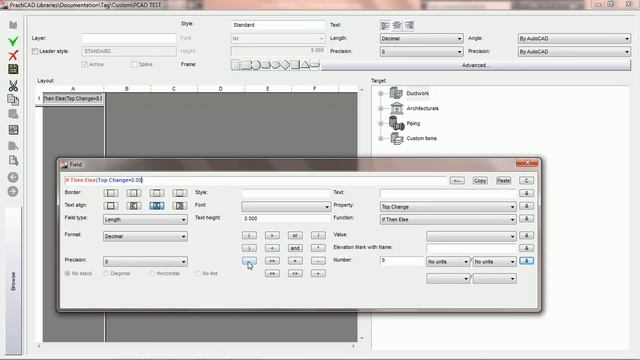Open the Browse side tab
The width and height of the screenshot is (640, 360).
pos(13,281)
